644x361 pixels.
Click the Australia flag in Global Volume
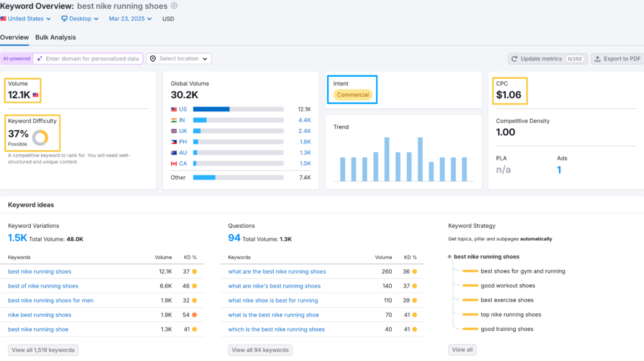point(174,153)
